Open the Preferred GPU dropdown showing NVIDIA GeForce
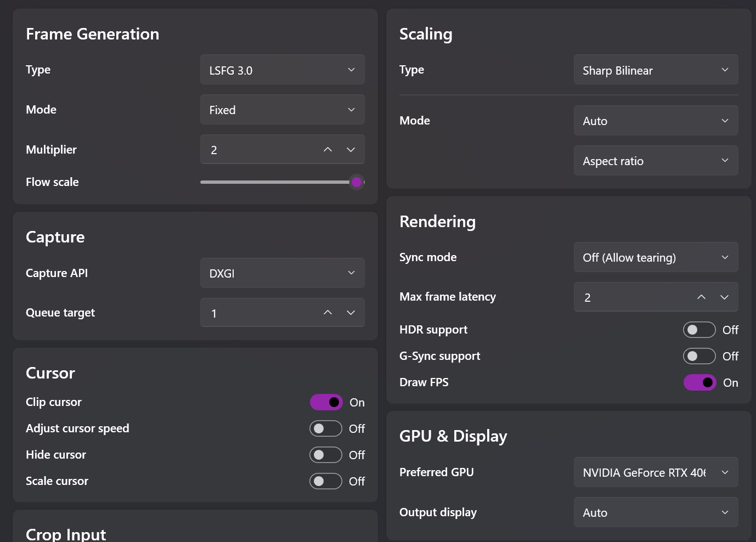The image size is (756, 542). (x=656, y=472)
